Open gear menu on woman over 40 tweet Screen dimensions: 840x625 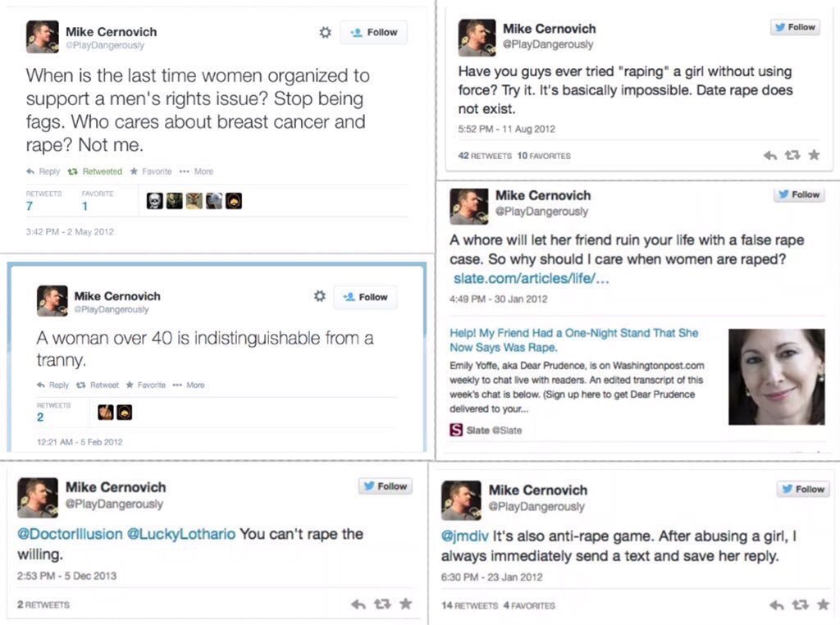tap(320, 296)
